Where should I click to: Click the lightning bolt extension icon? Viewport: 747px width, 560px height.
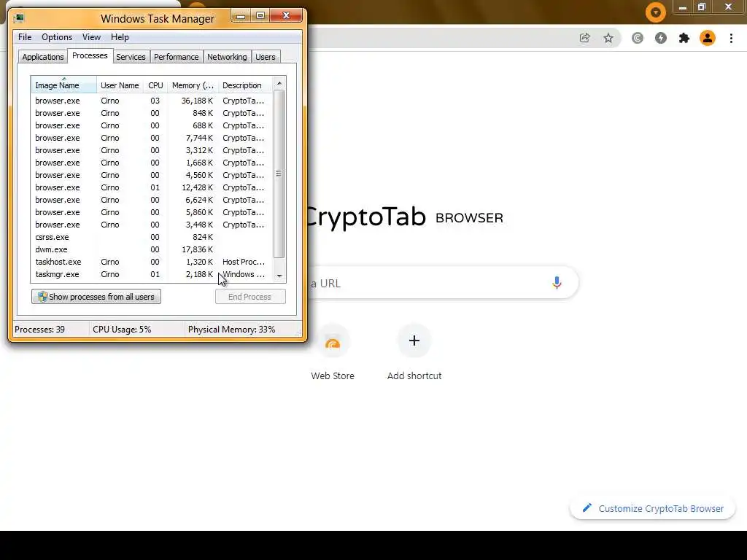point(661,38)
